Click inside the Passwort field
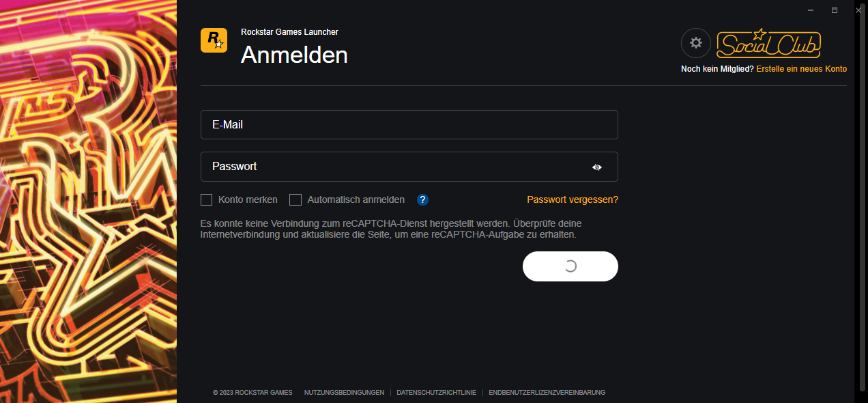This screenshot has height=403, width=868. coord(409,166)
